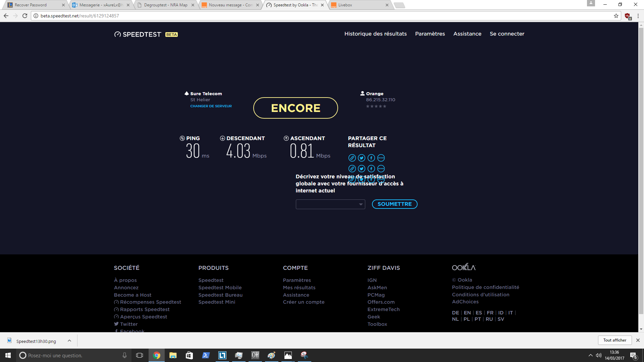Open Paint from the taskbar
Viewport: 644px width, 362px height.
[271, 355]
